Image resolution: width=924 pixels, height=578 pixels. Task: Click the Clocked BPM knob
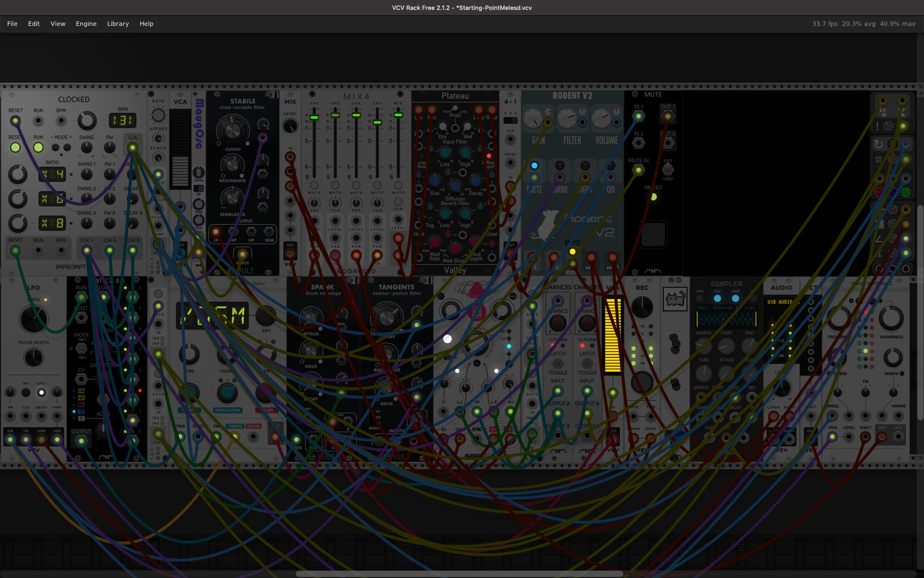pyautogui.click(x=86, y=120)
